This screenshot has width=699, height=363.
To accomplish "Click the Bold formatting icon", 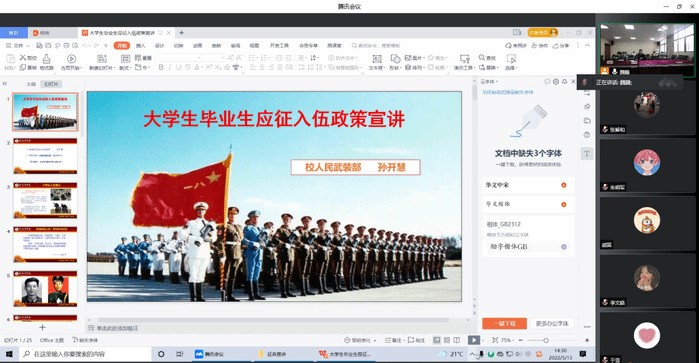I will point(161,67).
